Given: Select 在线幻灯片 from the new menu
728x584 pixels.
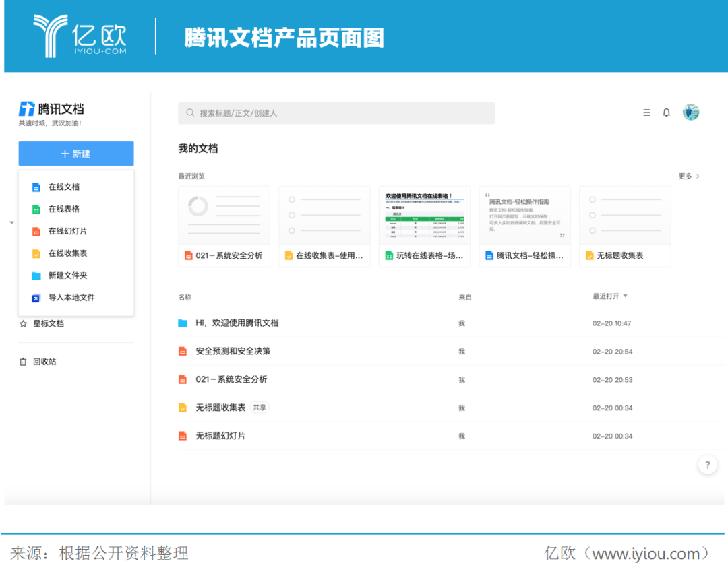Looking at the screenshot, I should pyautogui.click(x=76, y=231).
